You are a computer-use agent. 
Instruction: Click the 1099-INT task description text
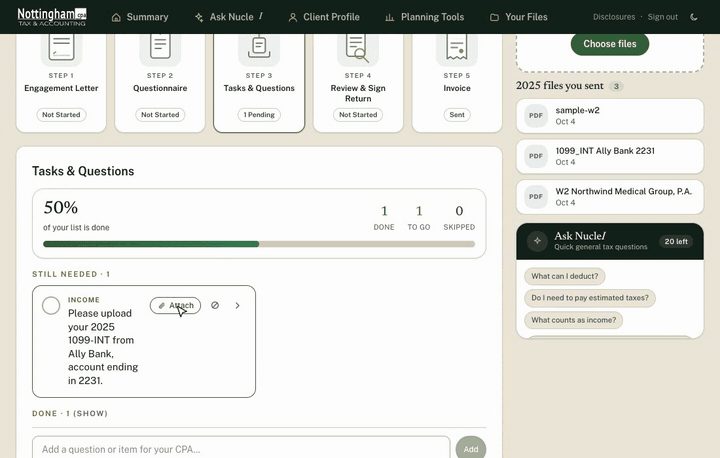pos(103,347)
